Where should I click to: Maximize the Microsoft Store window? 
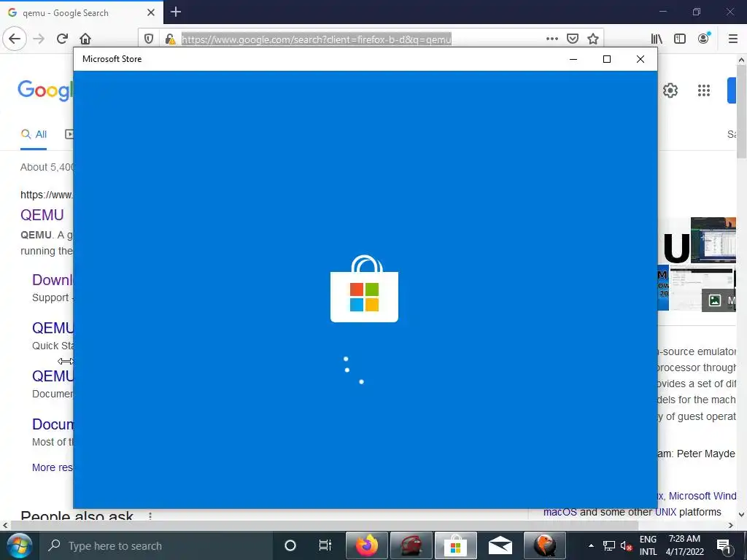pos(606,59)
